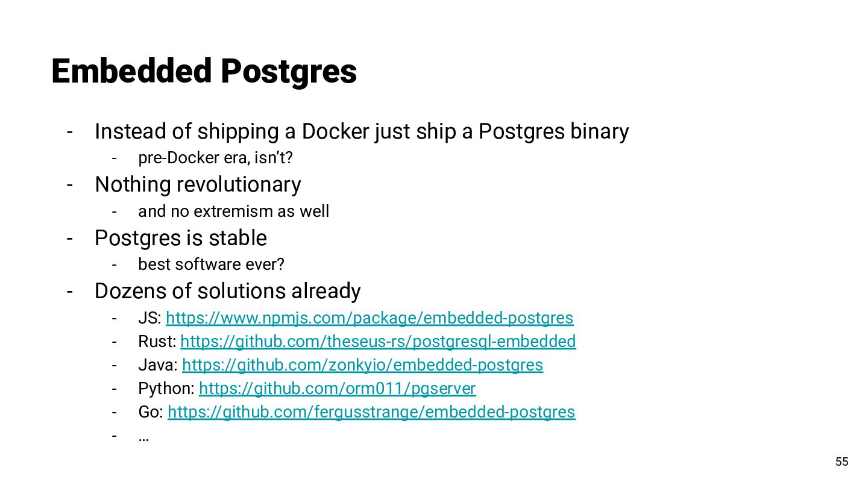Click the 'Rust:' label before the link
The image size is (868, 488).
click(157, 341)
